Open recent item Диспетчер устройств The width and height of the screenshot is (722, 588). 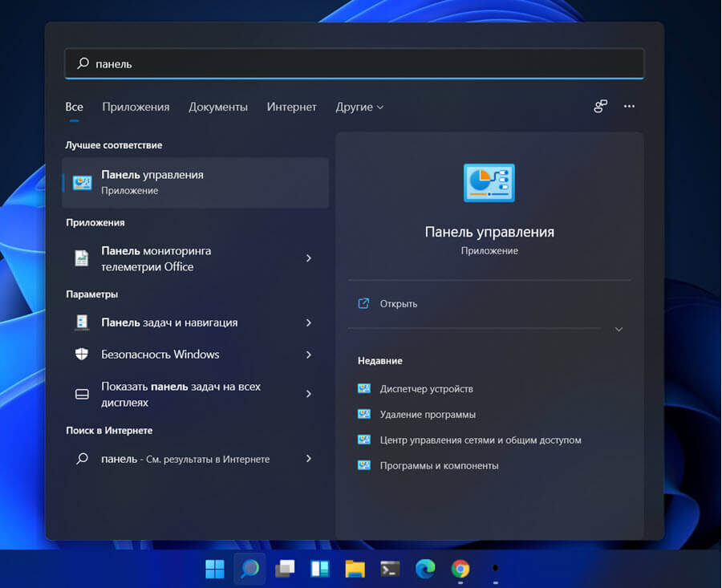(x=427, y=389)
